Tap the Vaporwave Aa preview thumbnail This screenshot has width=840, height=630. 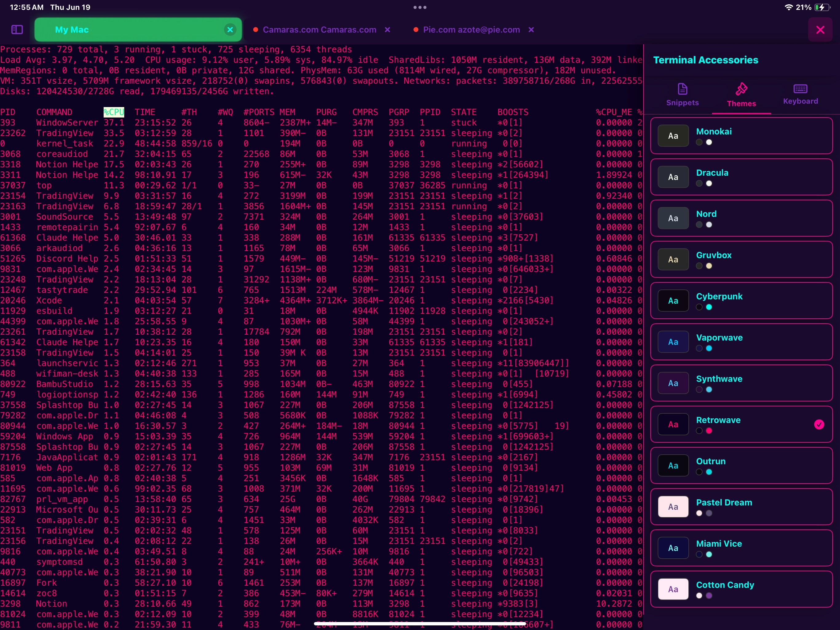point(673,341)
